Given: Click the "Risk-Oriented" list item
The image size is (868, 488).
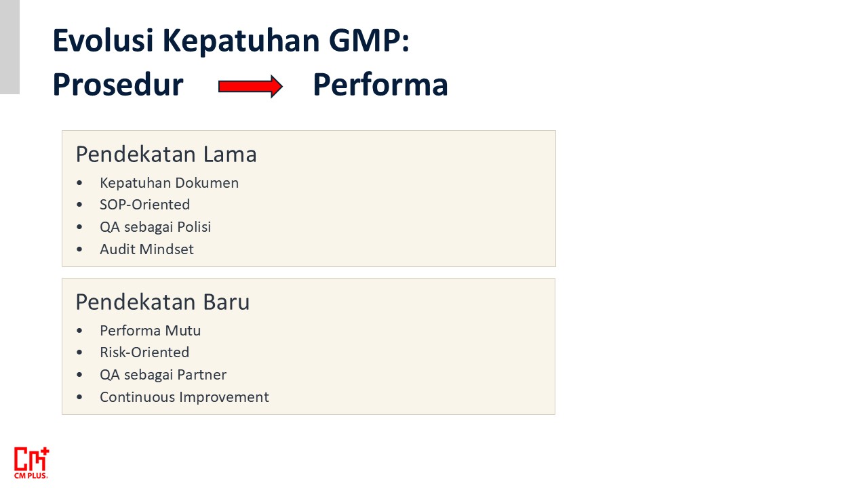Looking at the screenshot, I should click(x=144, y=352).
